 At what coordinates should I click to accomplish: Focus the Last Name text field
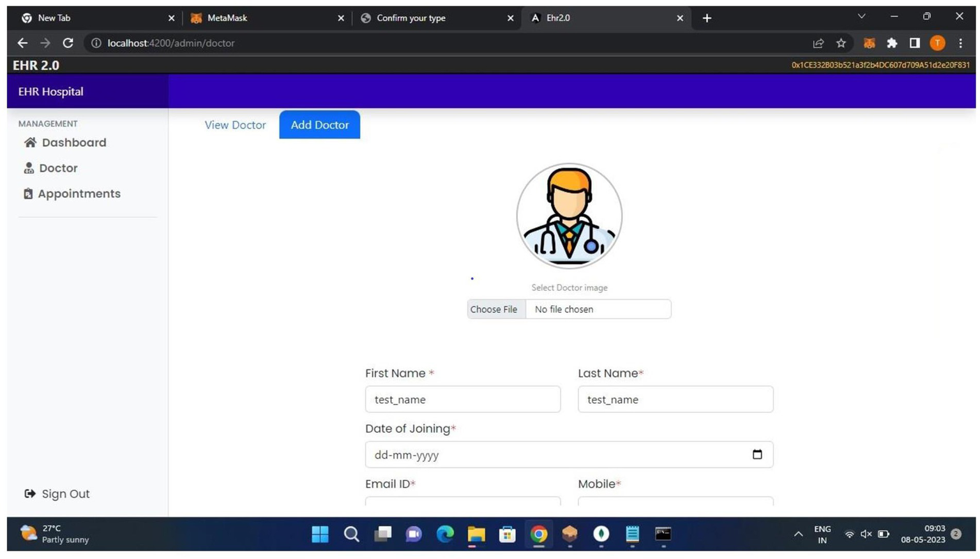675,399
